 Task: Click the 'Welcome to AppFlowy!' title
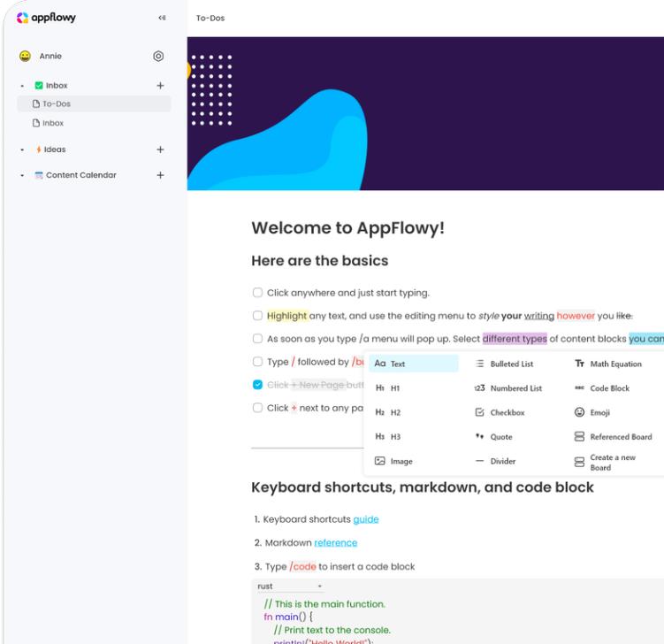point(347,228)
